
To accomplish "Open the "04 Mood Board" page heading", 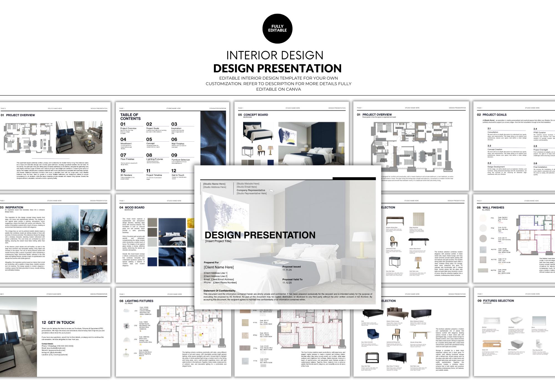I will point(132,207).
